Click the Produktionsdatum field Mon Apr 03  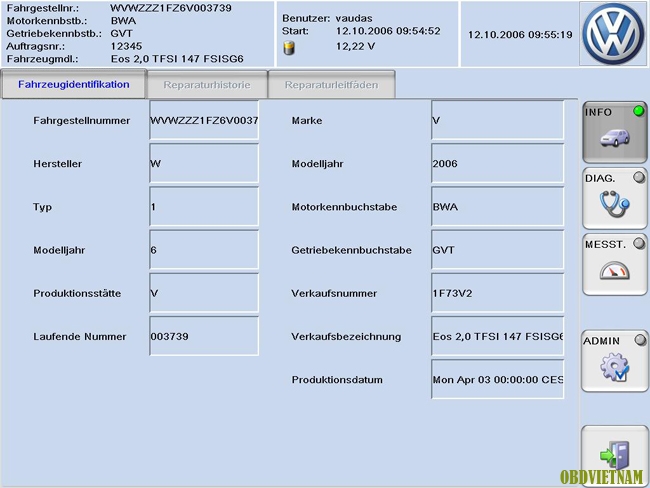point(497,379)
